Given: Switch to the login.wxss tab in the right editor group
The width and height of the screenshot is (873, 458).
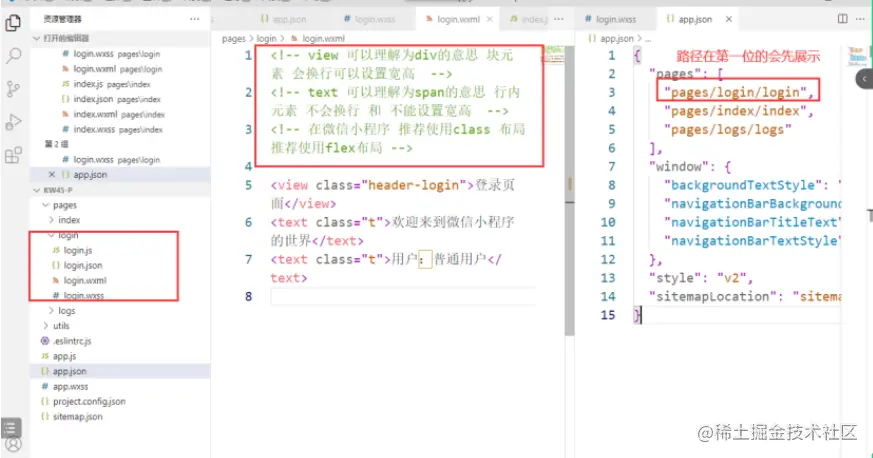Looking at the screenshot, I should point(610,19).
